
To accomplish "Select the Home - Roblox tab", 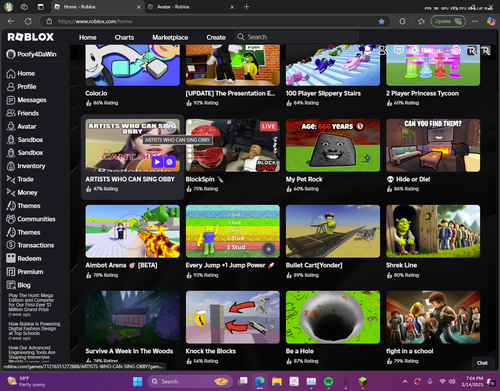I will tap(97, 7).
